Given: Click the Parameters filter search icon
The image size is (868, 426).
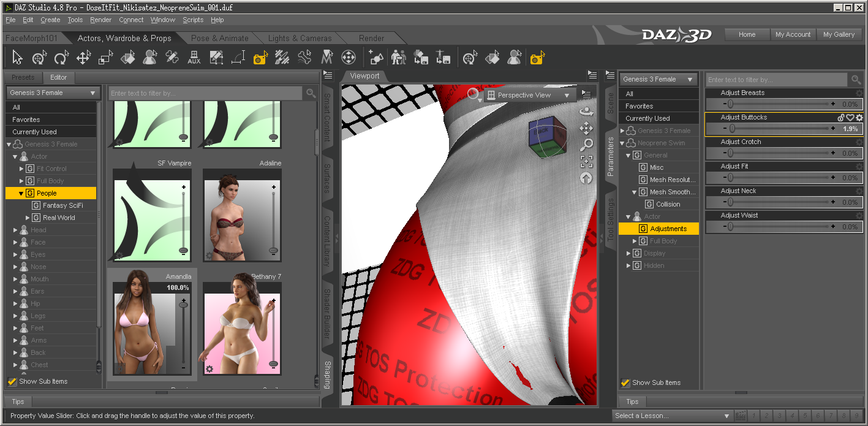Looking at the screenshot, I should 856,80.
